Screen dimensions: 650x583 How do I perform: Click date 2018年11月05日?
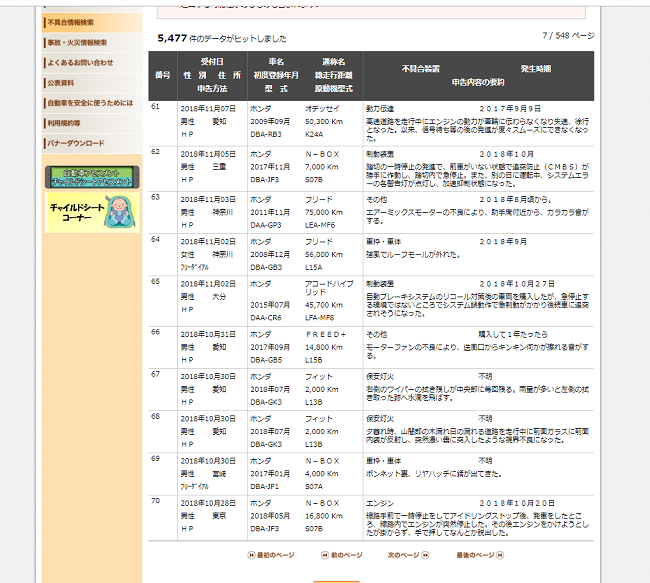(x=208, y=154)
